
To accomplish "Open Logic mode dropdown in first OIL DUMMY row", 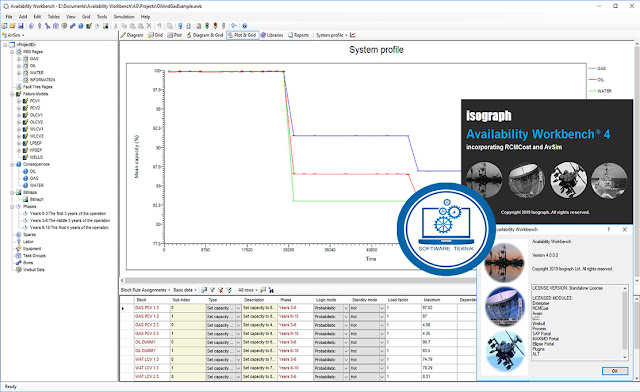I will click(346, 342).
